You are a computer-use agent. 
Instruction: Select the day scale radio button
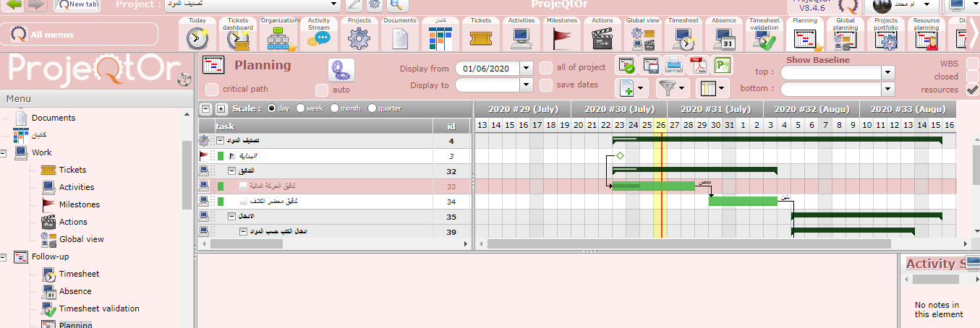click(x=272, y=108)
